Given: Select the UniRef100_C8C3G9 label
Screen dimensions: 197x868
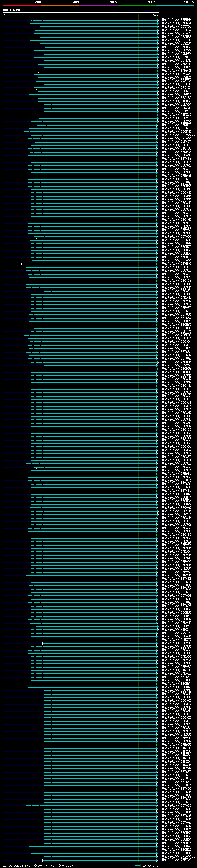Looking at the screenshot, I should 177,430.
